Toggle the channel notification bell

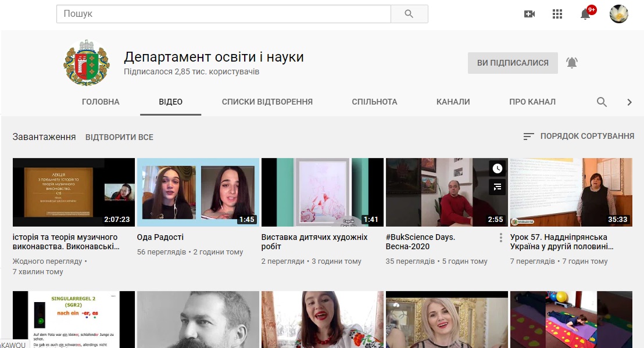click(x=572, y=63)
